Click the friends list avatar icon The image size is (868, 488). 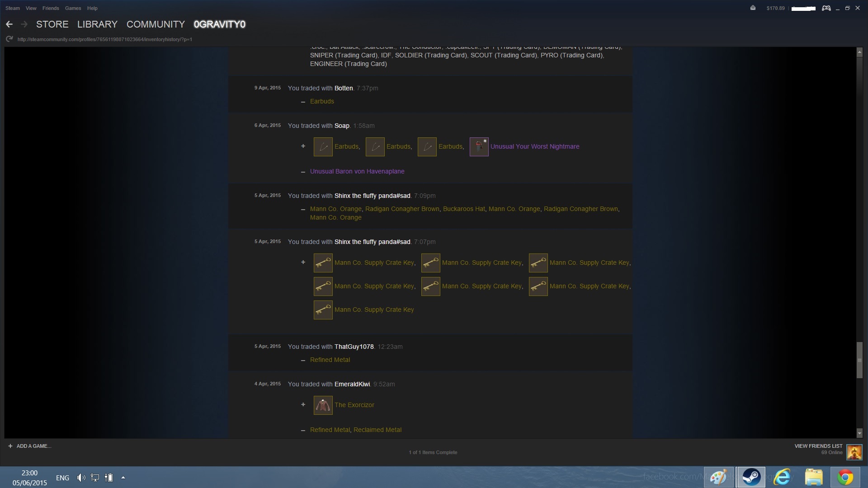click(854, 452)
